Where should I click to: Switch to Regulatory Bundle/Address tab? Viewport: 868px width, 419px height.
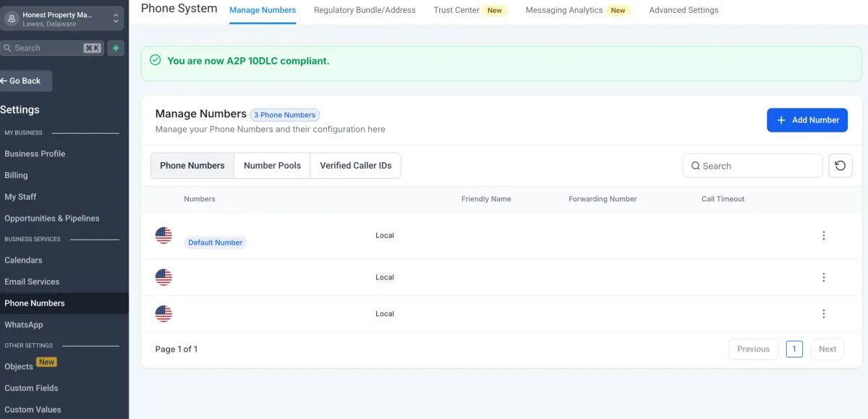click(x=365, y=10)
